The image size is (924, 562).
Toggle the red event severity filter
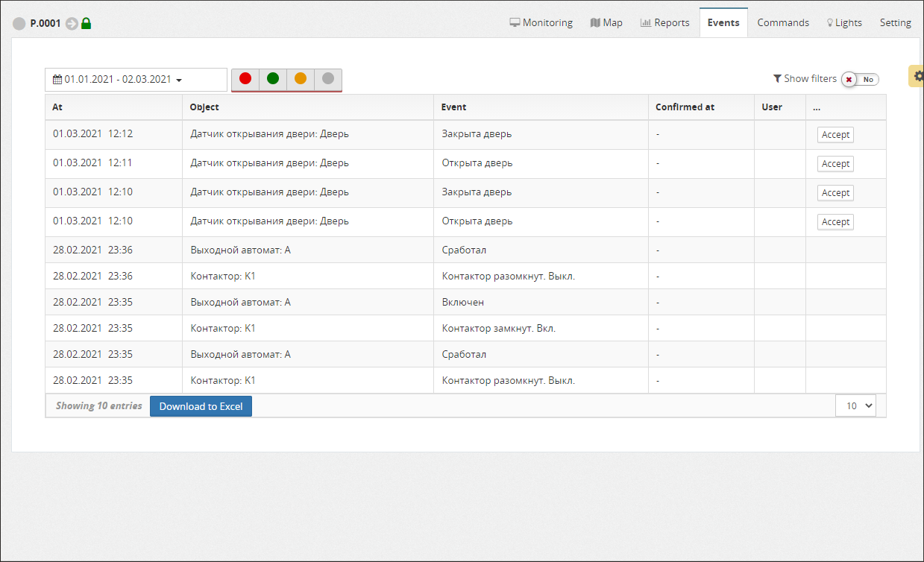pyautogui.click(x=245, y=78)
